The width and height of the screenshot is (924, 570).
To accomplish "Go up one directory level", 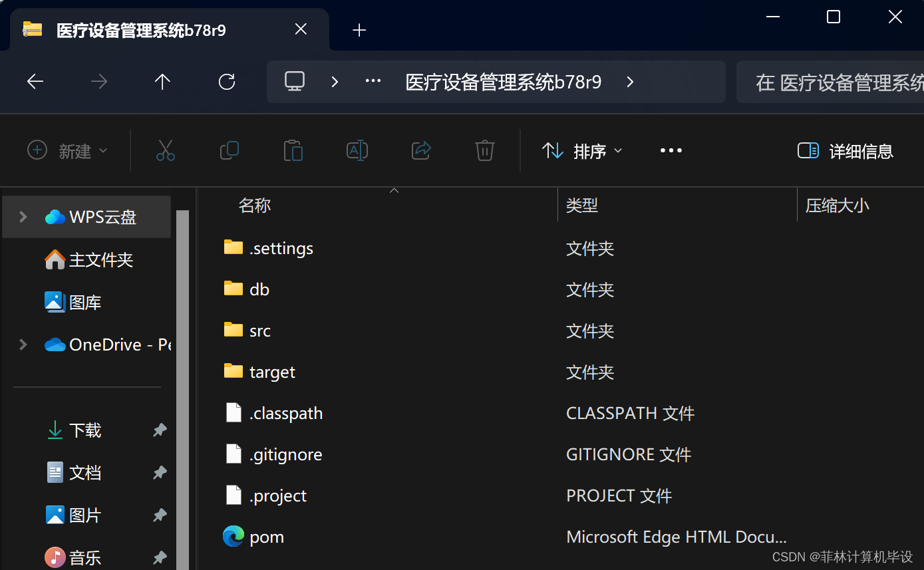I will point(162,81).
